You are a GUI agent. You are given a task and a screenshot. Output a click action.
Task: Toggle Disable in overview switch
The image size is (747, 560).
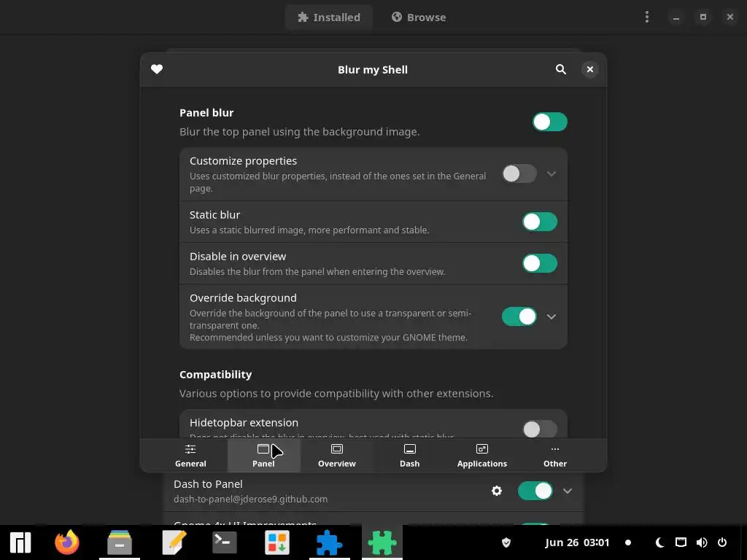[540, 263]
